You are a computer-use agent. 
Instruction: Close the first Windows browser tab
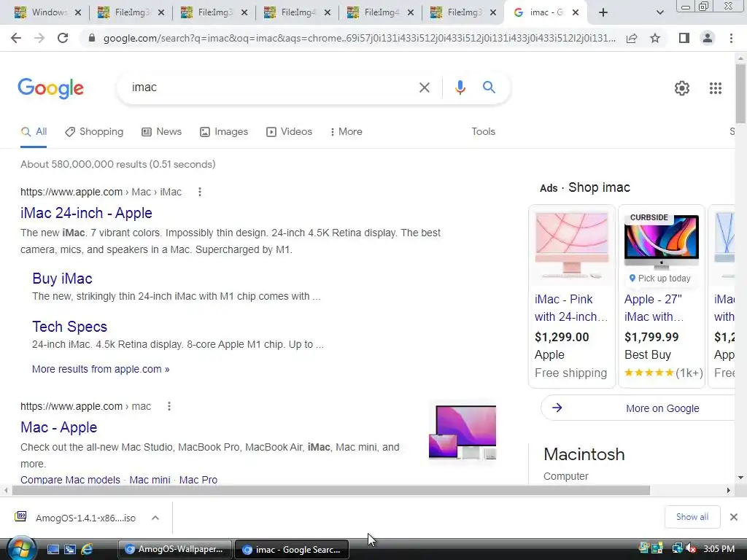click(x=78, y=12)
